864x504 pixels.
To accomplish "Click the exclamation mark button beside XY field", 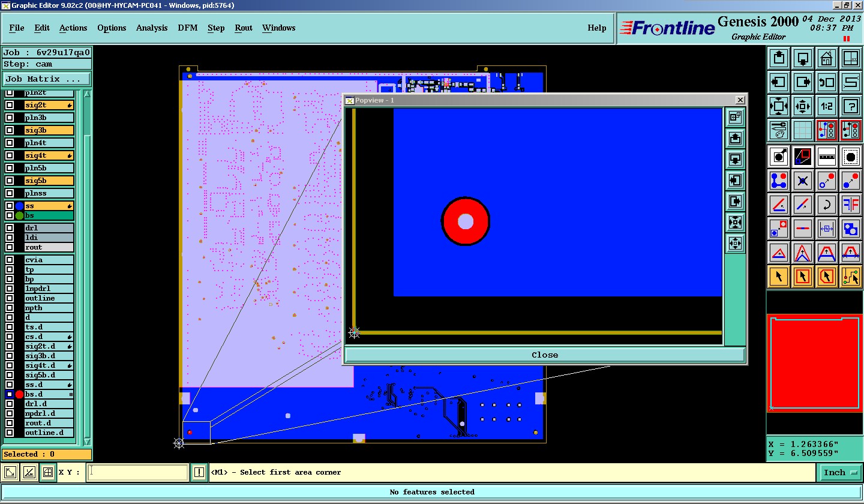I will (200, 472).
